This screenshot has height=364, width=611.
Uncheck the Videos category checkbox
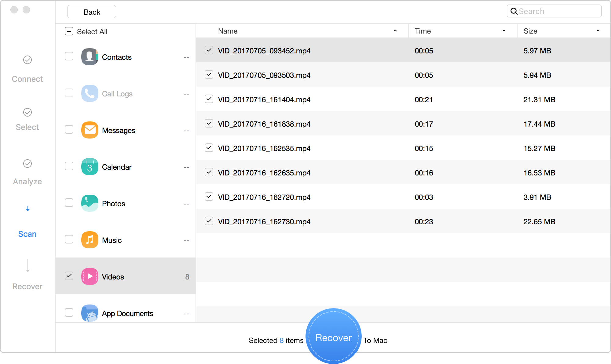coord(69,276)
